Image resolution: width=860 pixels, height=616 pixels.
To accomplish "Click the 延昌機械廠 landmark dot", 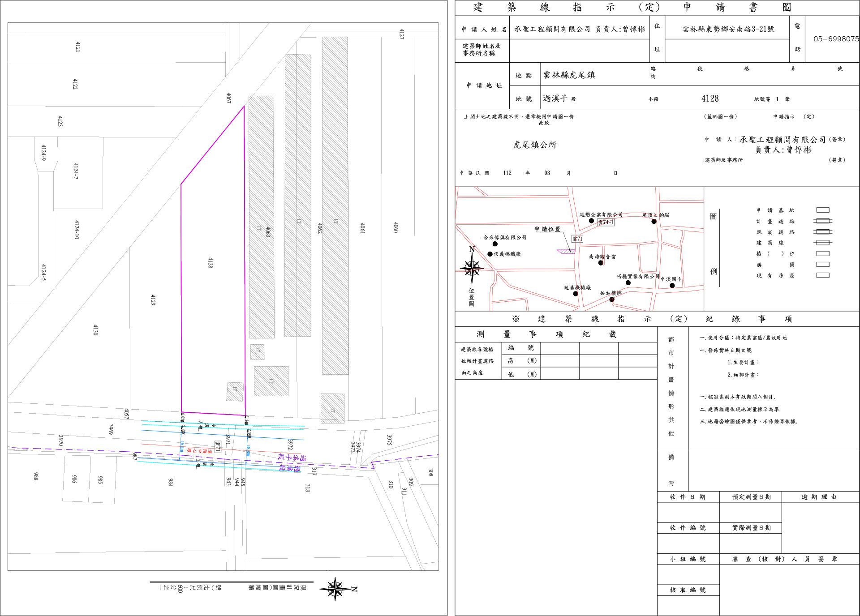I will [x=576, y=294].
